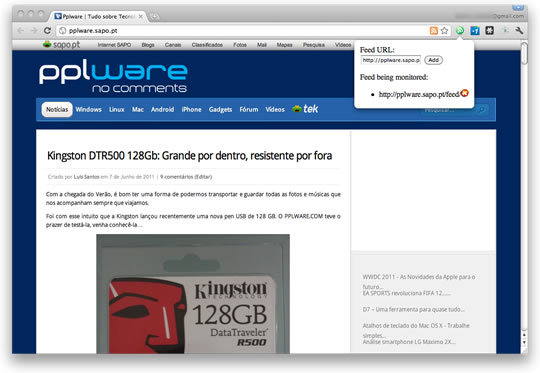Open the wrench settings menu
540x373 pixels.
point(519,31)
